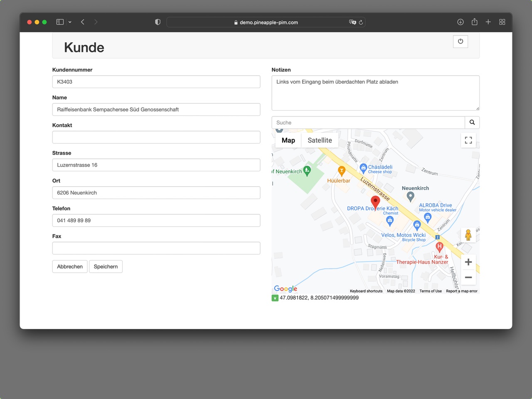Viewport: 532px width, 399px height.
Task: Focus the Ort input field
Action: coord(156,193)
